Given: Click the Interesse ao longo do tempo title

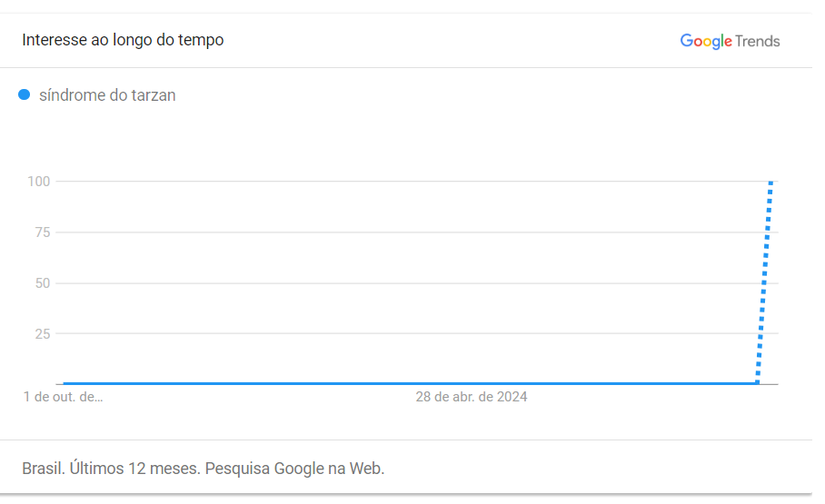Looking at the screenshot, I should point(123,40).
